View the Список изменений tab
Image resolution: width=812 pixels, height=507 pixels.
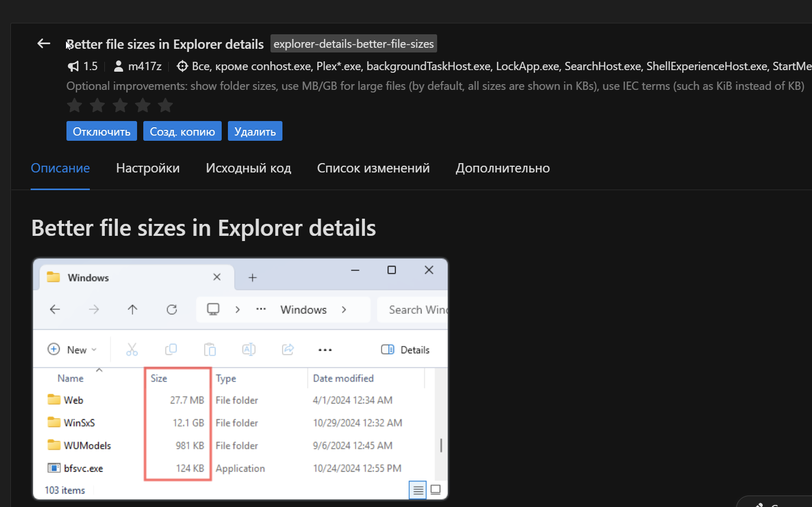[x=373, y=168]
